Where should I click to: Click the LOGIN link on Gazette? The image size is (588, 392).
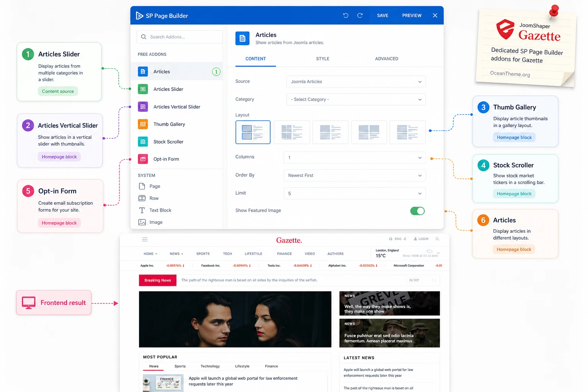click(423, 239)
